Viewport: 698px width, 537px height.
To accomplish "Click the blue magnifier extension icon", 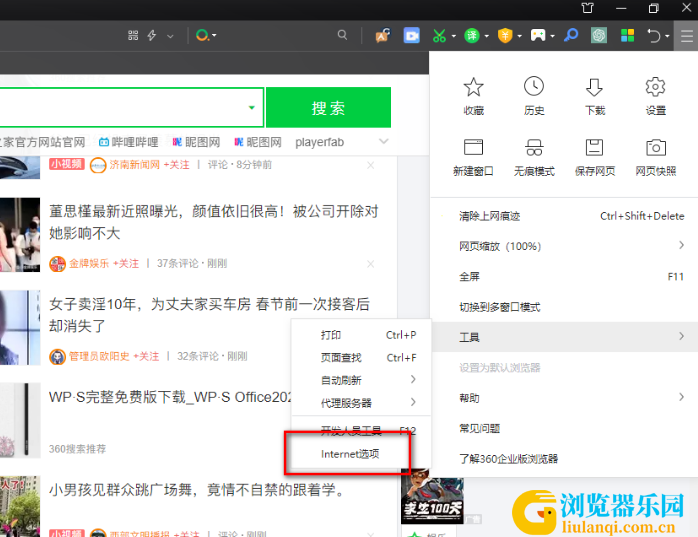I will (x=571, y=35).
